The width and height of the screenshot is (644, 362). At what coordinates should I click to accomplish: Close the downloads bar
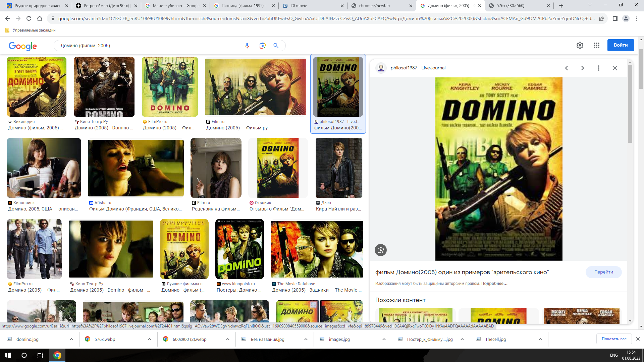pos(638,339)
